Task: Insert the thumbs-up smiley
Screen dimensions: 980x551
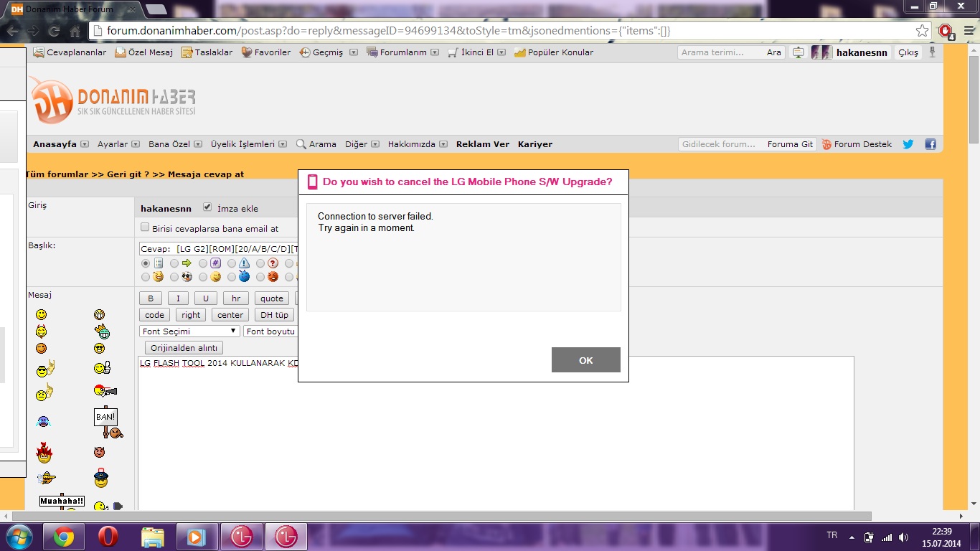Action: [102, 368]
